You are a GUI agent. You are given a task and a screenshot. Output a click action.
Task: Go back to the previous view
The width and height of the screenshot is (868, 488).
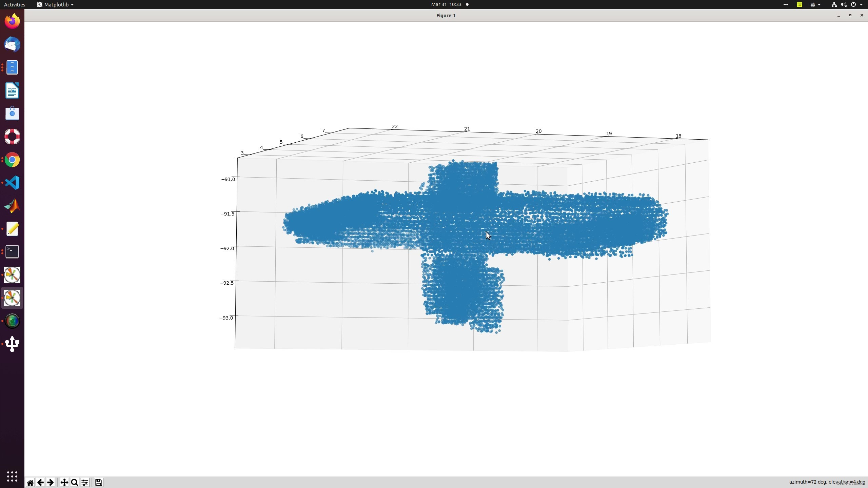click(x=40, y=482)
